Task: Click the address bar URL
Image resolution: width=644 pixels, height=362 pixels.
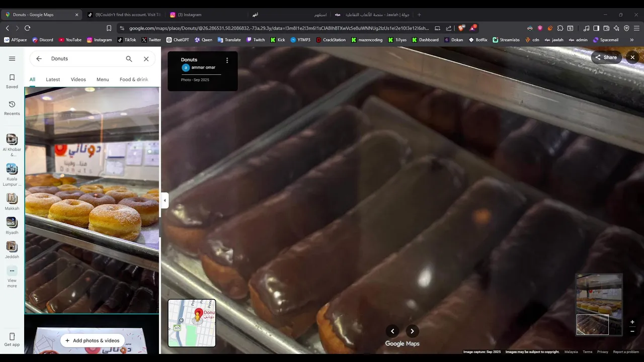Action: pyautogui.click(x=279, y=28)
